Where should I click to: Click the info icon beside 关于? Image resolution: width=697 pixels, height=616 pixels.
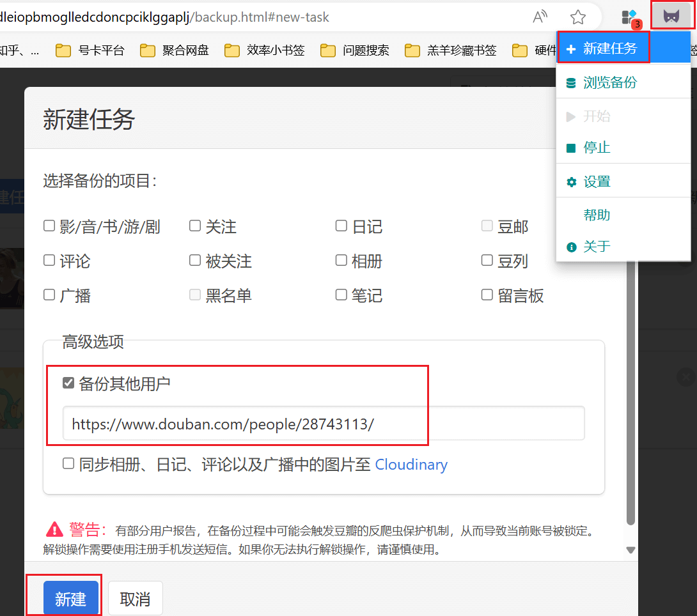(571, 246)
